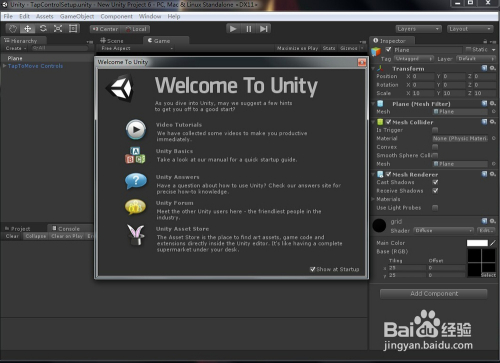Viewport: 500px width, 363px height.
Task: Open the Unity Forum people icon
Action: [x=135, y=207]
